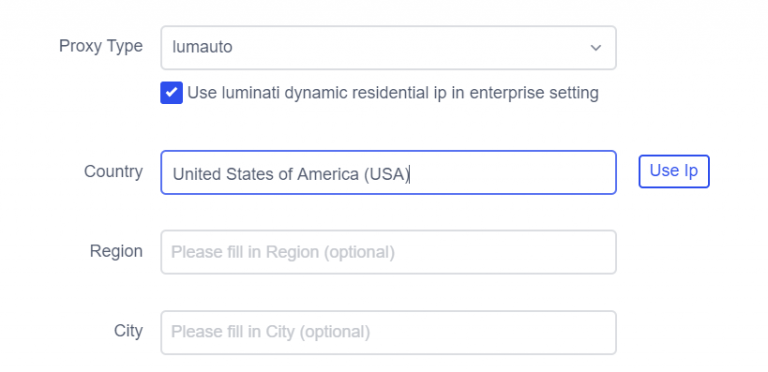Click into the City text field
Viewport: 768px width, 372px height.
(388, 332)
